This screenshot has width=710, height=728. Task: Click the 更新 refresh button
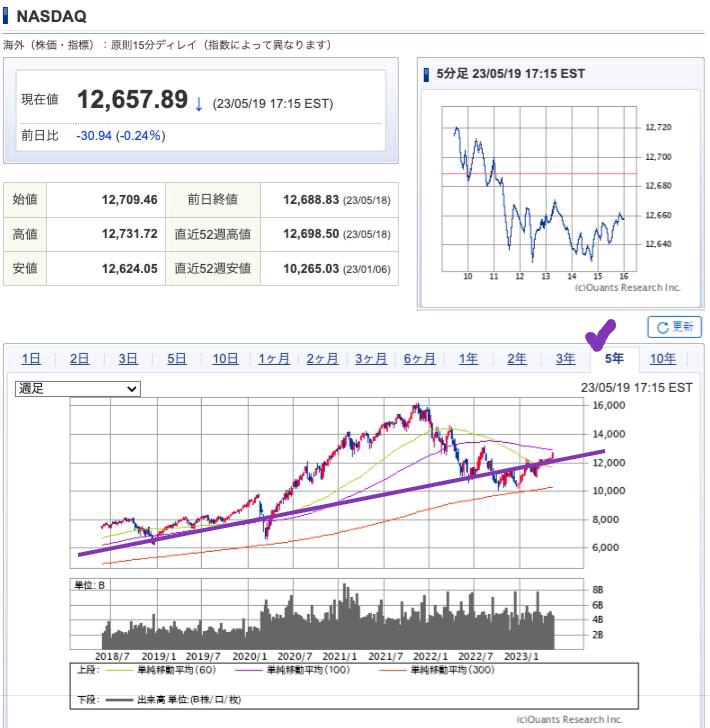pyautogui.click(x=674, y=327)
